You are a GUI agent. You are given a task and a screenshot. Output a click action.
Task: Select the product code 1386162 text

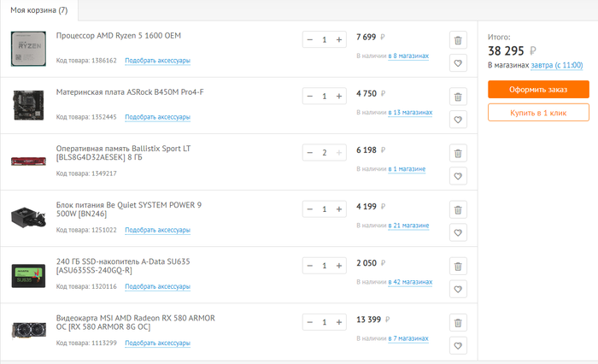pos(86,61)
